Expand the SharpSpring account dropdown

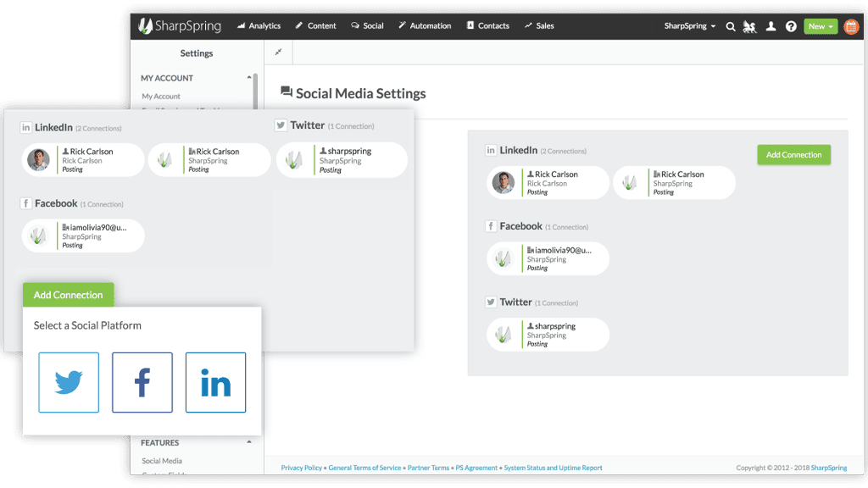690,26
